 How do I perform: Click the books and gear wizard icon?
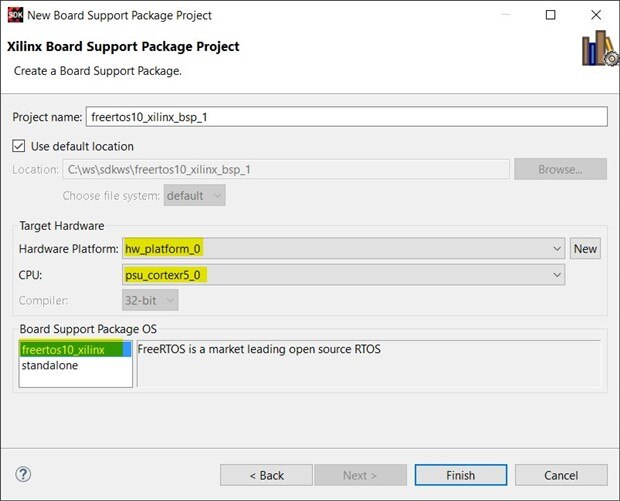click(598, 47)
